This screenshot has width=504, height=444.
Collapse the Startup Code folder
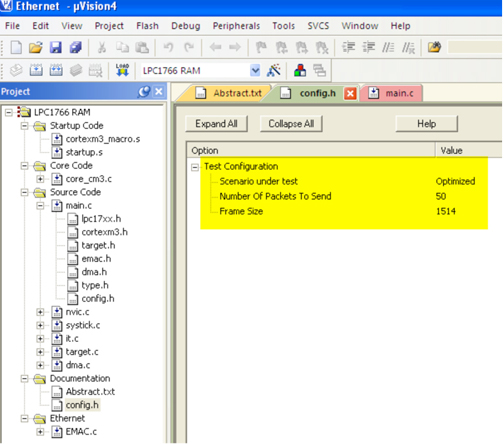[24, 126]
